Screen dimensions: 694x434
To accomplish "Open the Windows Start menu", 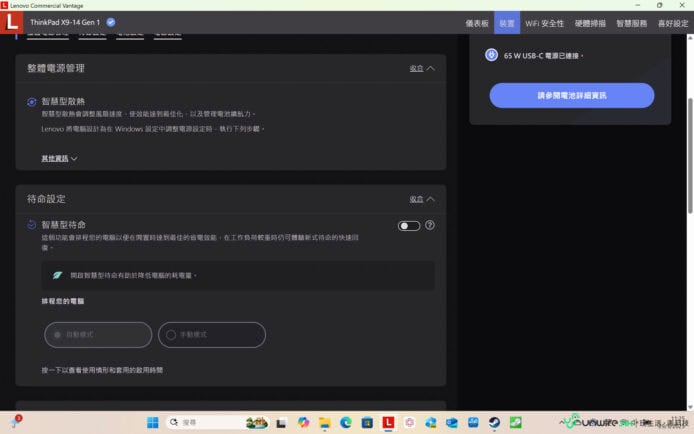I will coord(153,423).
